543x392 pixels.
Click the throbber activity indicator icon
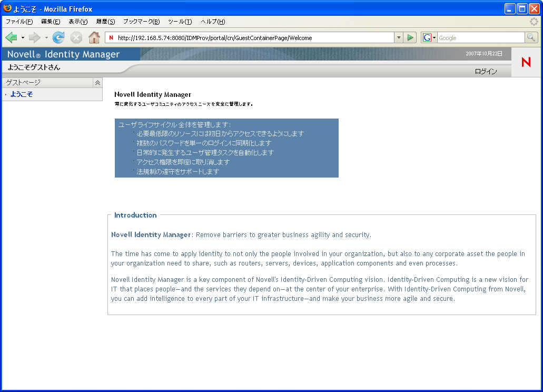(x=534, y=22)
